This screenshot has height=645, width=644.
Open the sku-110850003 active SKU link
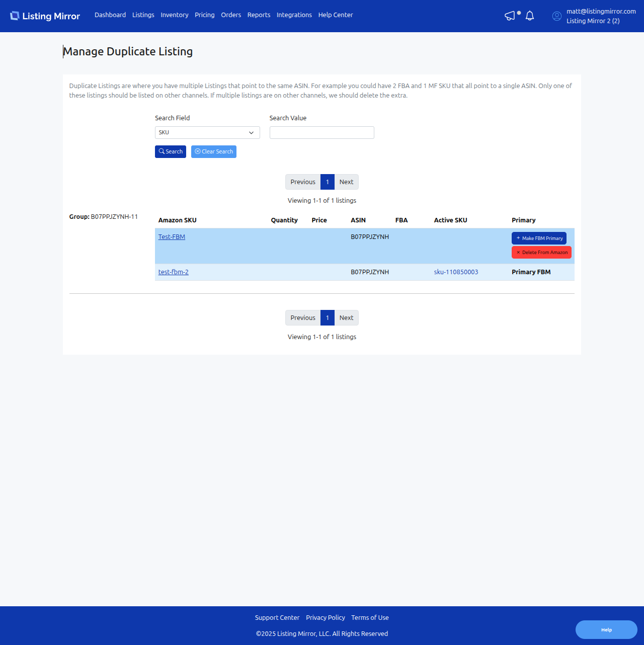pos(456,272)
